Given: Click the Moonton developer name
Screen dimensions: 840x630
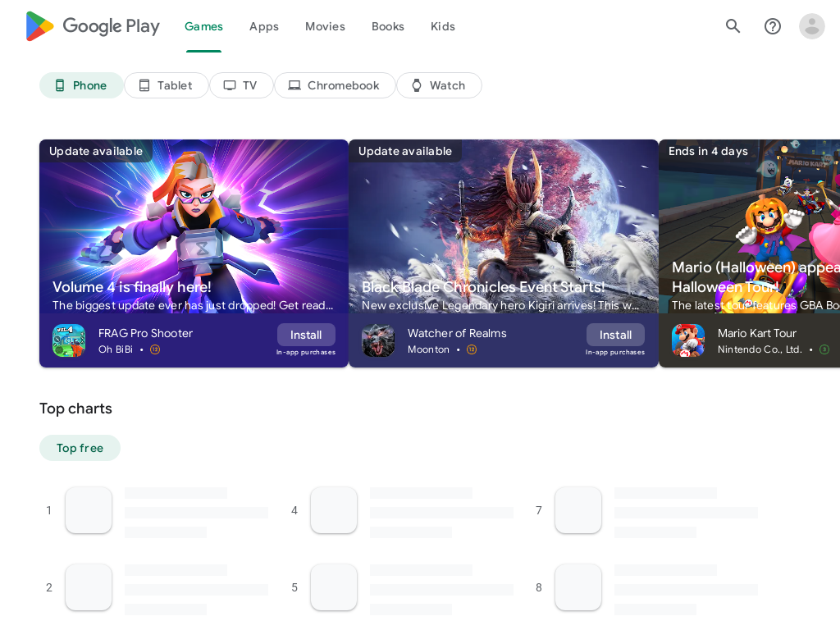Looking at the screenshot, I should [x=428, y=349].
